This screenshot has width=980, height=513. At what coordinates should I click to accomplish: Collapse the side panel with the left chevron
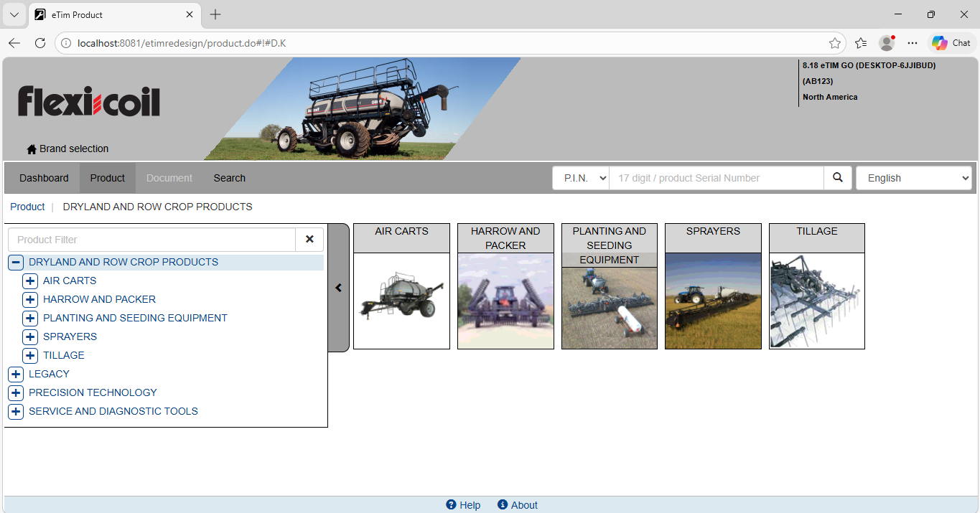[338, 288]
